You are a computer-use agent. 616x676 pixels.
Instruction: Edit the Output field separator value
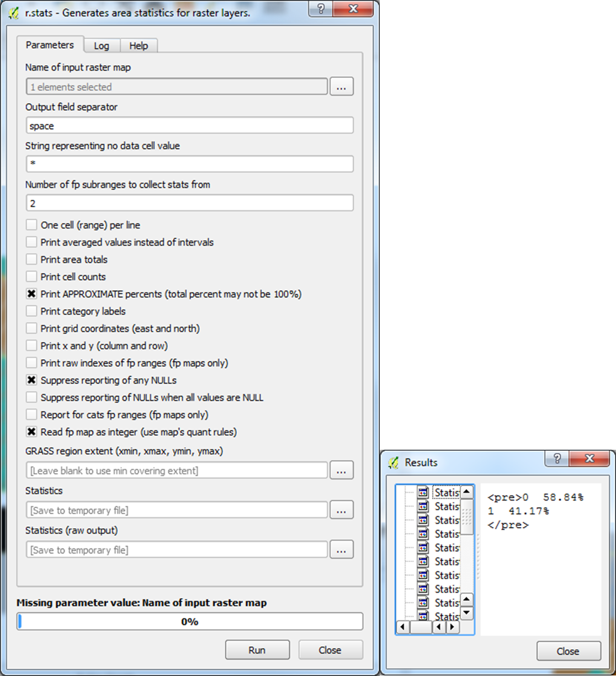pyautogui.click(x=189, y=125)
